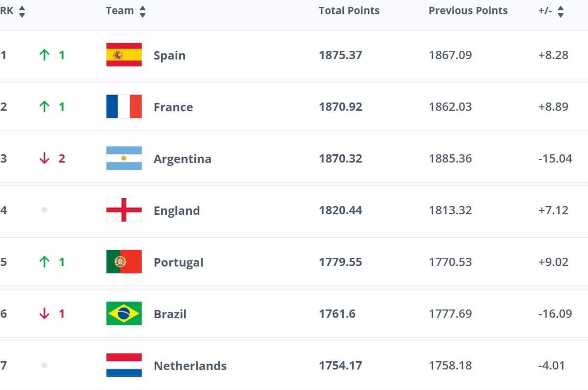Click England's unchanged rank dot

click(44, 210)
